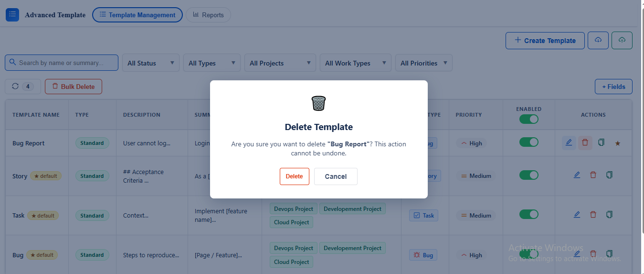Focus the search by name field

62,63
